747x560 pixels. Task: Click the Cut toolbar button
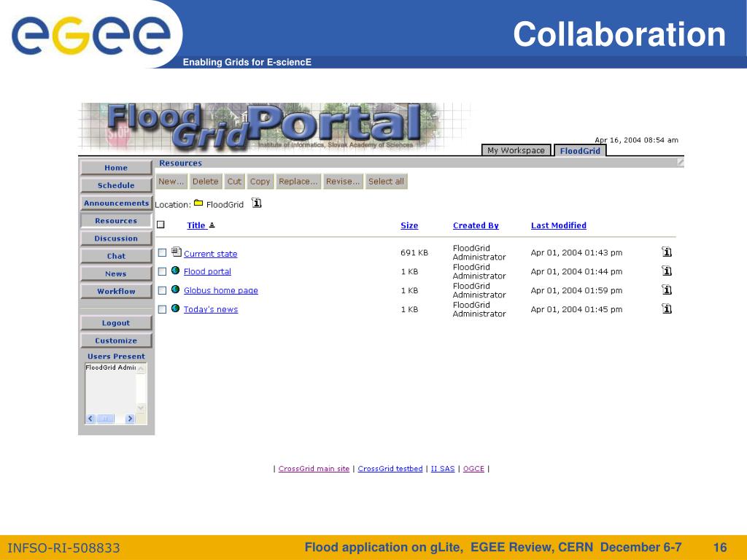pyautogui.click(x=234, y=182)
